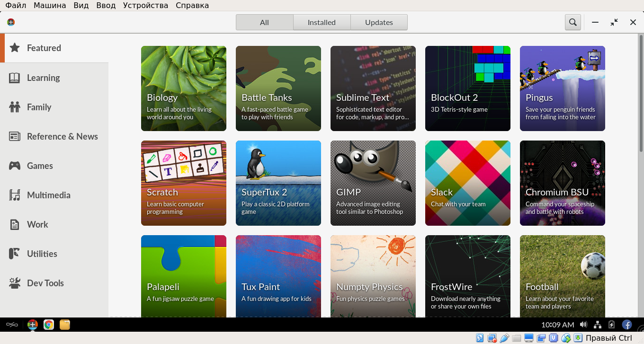Open the Scratch app card
This screenshot has height=344, width=644.
tap(184, 183)
